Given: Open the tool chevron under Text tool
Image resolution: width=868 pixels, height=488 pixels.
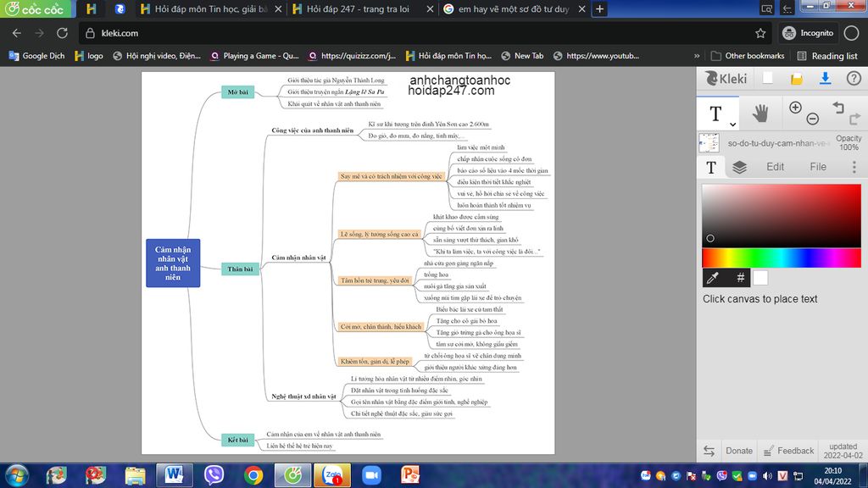Looking at the screenshot, I should click(x=732, y=125).
